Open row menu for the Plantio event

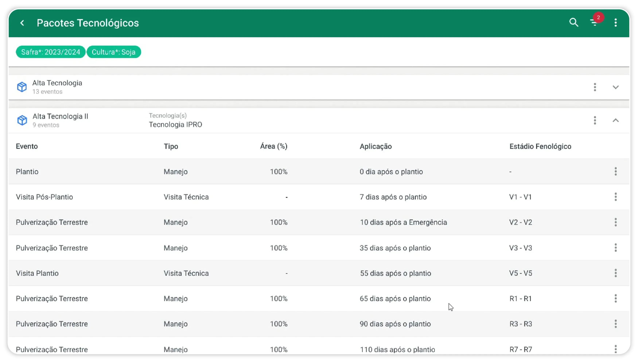[x=615, y=172]
